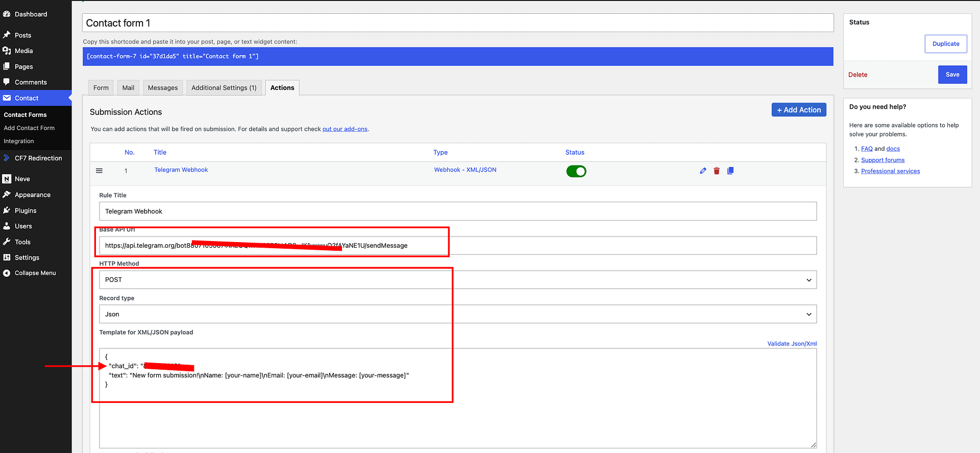Open the Support forums link
Viewport: 980px width, 453px height.
(x=883, y=160)
